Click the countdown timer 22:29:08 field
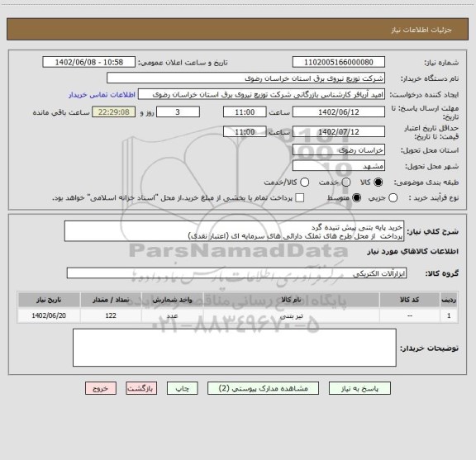This screenshot has width=476, height=460. [114, 112]
